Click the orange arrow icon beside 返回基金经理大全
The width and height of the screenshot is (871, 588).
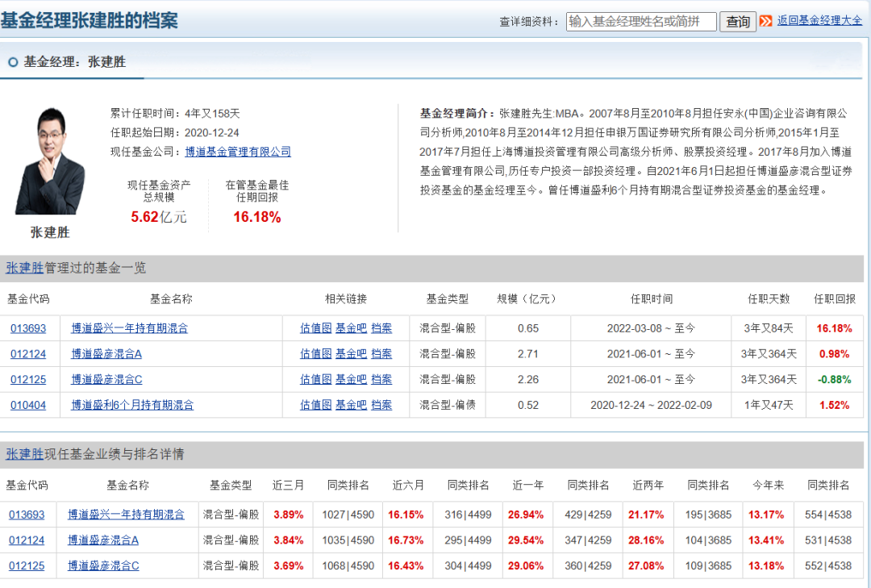click(765, 21)
